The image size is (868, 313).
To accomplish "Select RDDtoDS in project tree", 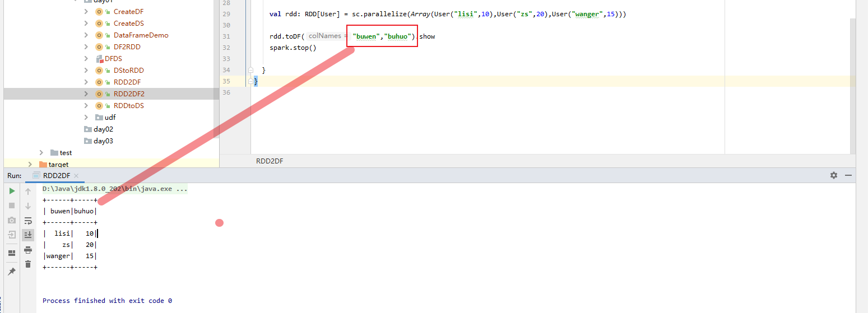I will pyautogui.click(x=128, y=105).
